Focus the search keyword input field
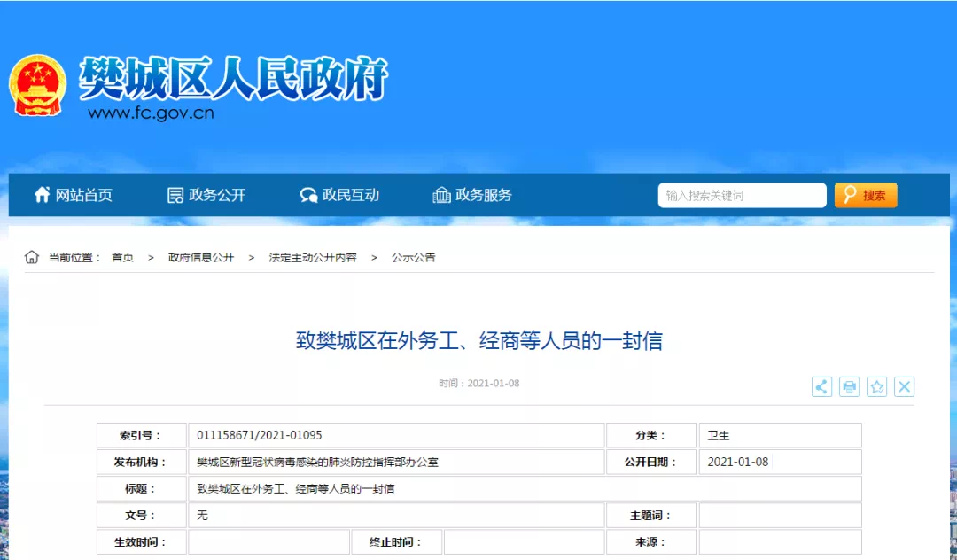The height and width of the screenshot is (560, 957). pos(742,195)
